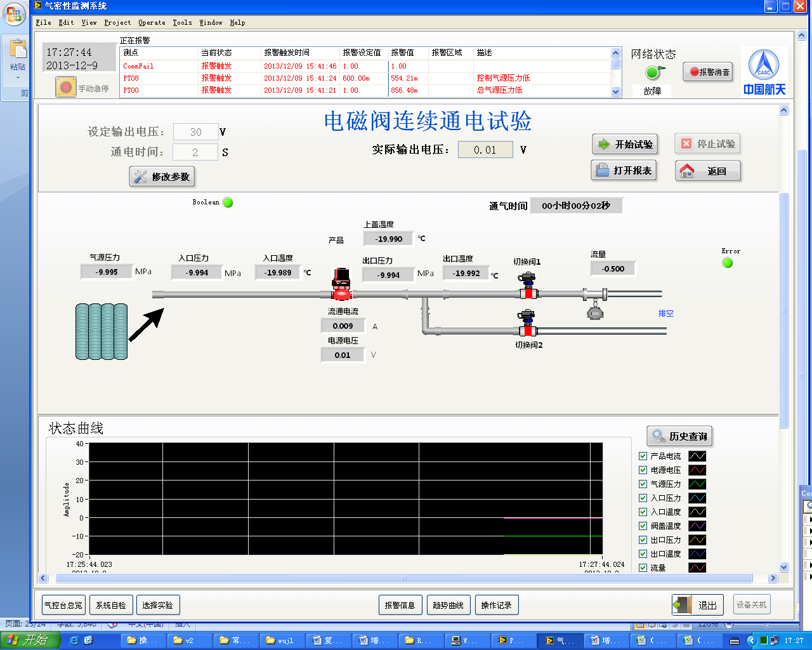The height and width of the screenshot is (650, 812).
Task: Click the flow meter icon on pipe
Action: click(x=594, y=312)
